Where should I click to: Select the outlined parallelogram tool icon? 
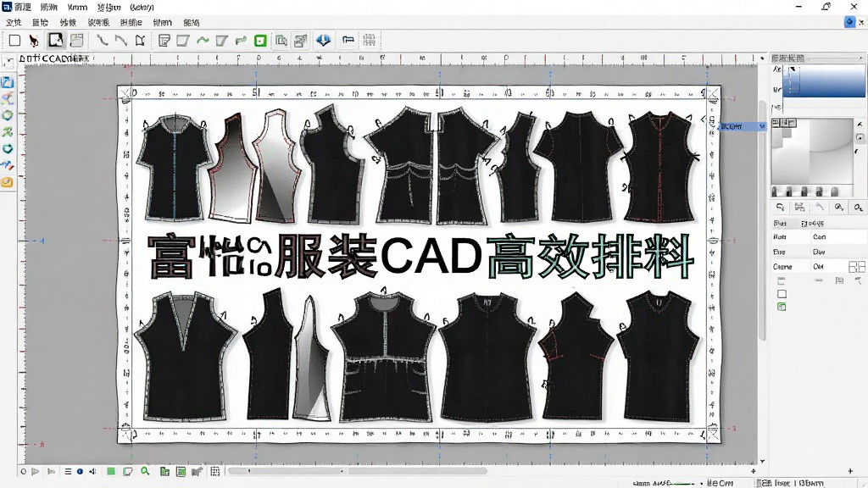tap(183, 41)
